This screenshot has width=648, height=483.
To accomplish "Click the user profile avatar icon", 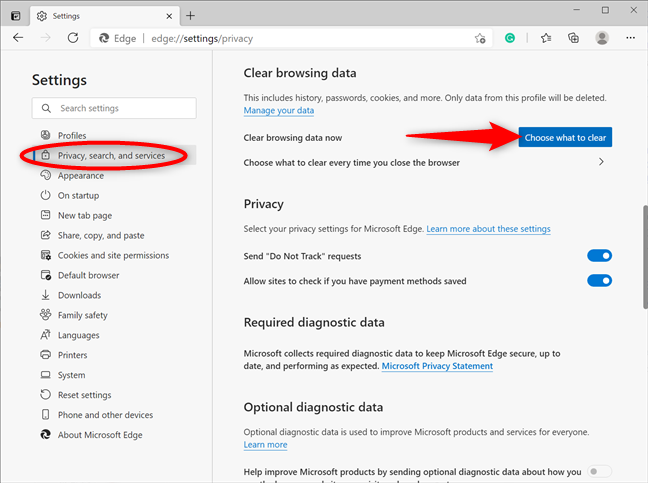I will (x=602, y=38).
